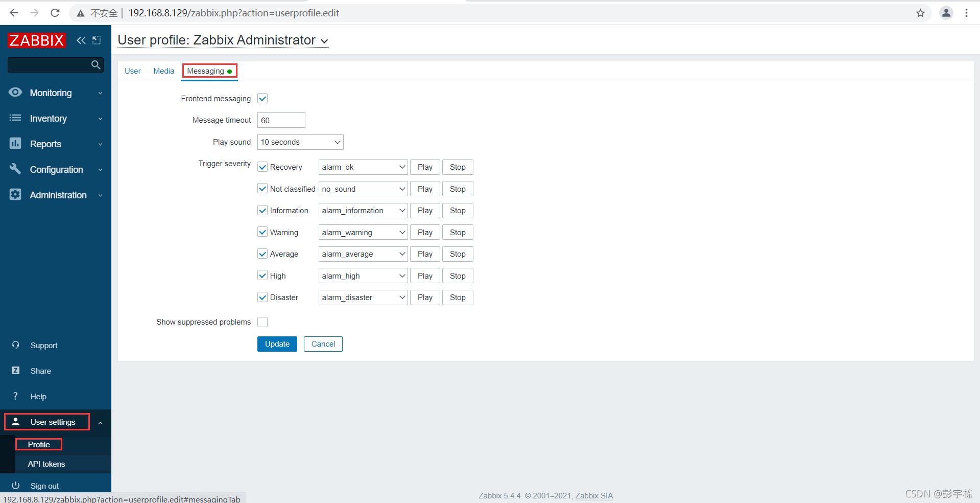This screenshot has width=980, height=503.
Task: Click the Administration gear icon
Action: point(15,194)
